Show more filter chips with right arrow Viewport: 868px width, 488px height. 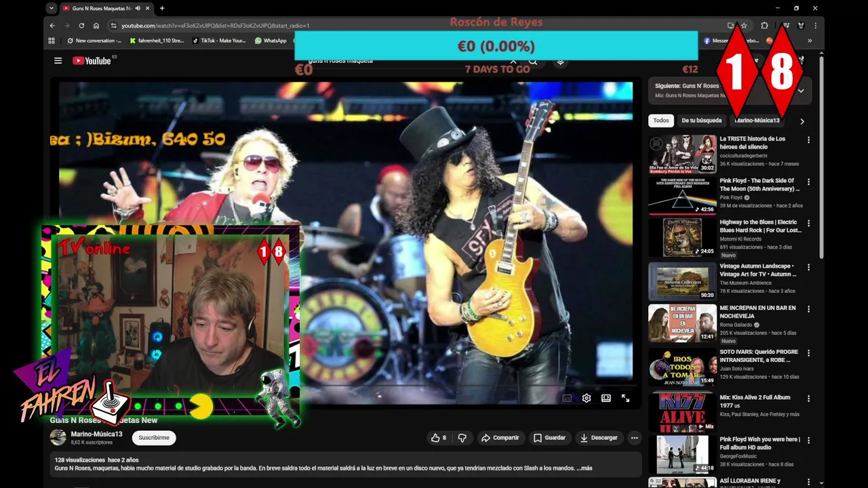coord(802,121)
